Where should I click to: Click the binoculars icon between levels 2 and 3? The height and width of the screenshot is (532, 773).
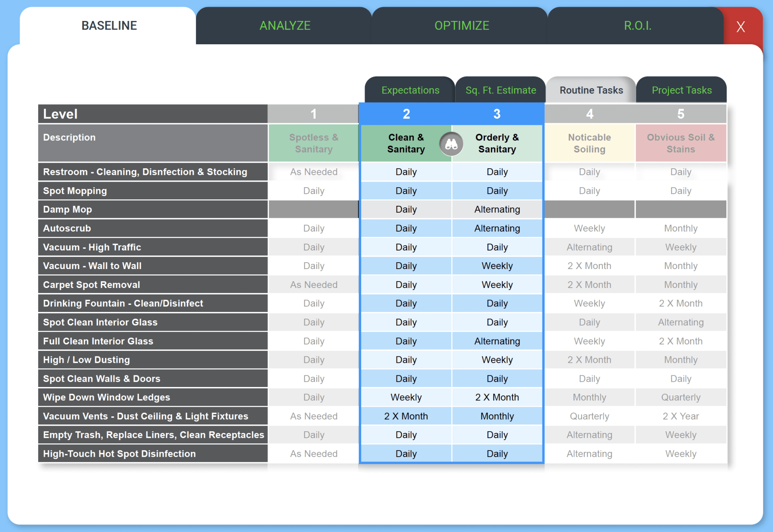pyautogui.click(x=451, y=144)
